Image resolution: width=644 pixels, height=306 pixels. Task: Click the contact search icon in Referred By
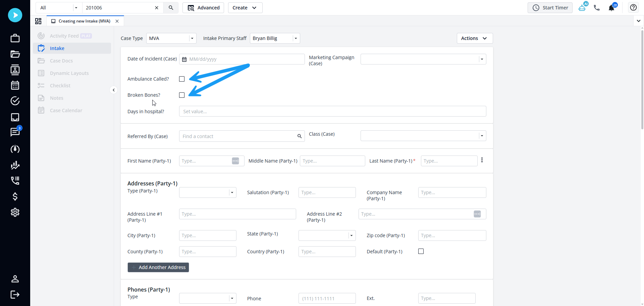[300, 136]
